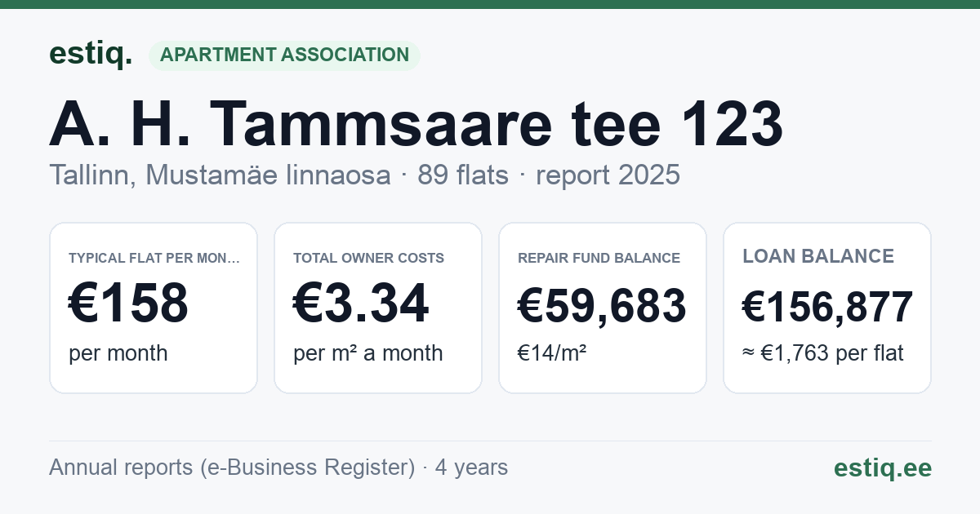980x514 pixels.
Task: Click the TYPICAL FLAT PER MON… label
Action: pos(155,258)
